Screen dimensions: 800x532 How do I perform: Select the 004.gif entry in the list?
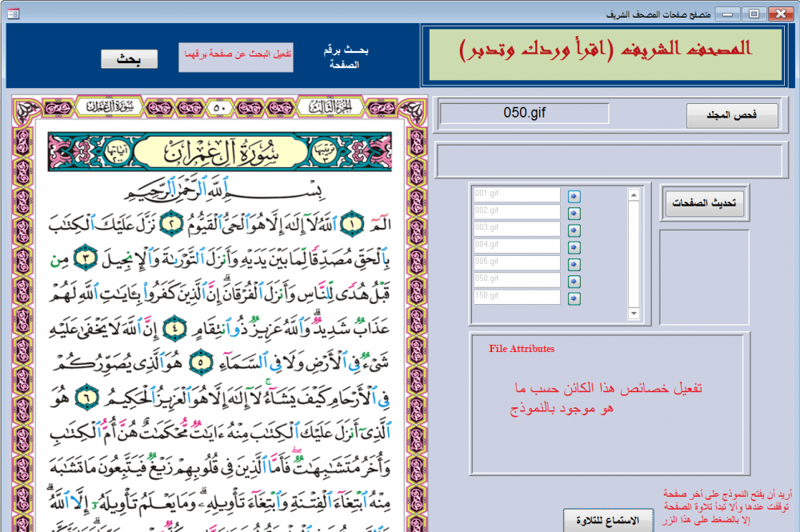tap(517, 246)
